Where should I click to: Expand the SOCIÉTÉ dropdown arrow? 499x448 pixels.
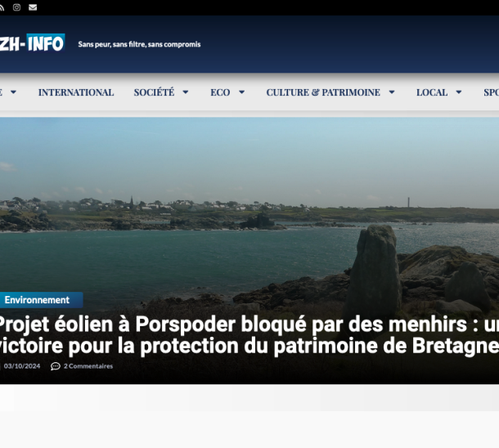(x=186, y=92)
